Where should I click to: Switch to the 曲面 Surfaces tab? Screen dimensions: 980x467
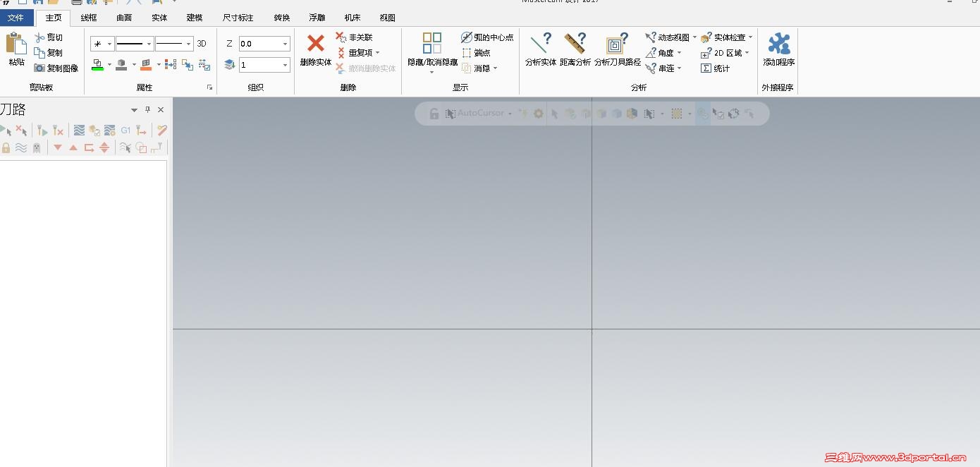pyautogui.click(x=124, y=18)
